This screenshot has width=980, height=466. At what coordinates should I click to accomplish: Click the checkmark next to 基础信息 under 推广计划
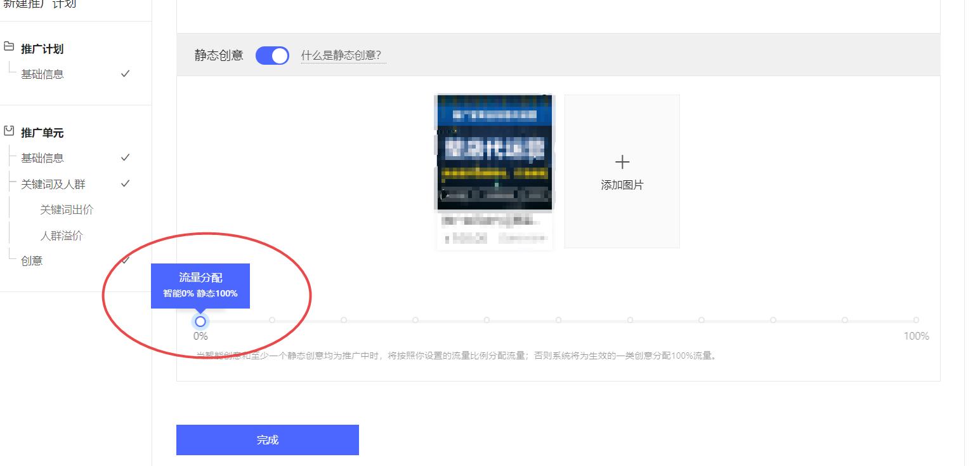[x=125, y=74]
